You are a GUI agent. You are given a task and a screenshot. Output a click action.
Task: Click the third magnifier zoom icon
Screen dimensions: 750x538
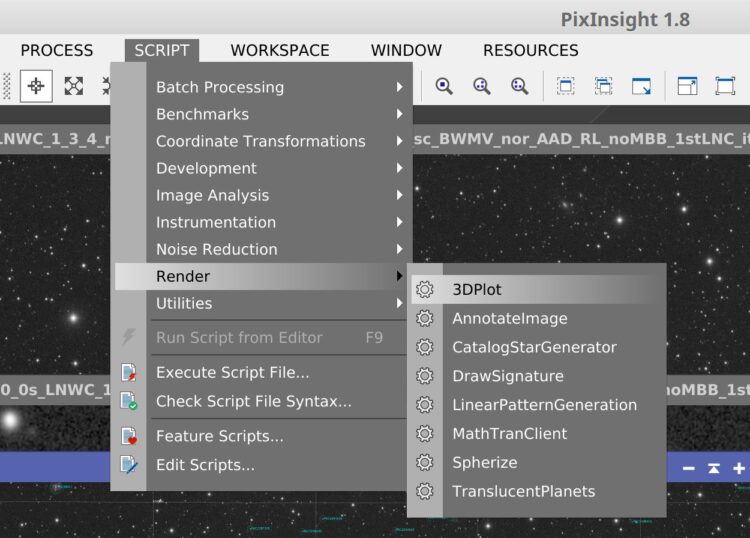coord(519,87)
